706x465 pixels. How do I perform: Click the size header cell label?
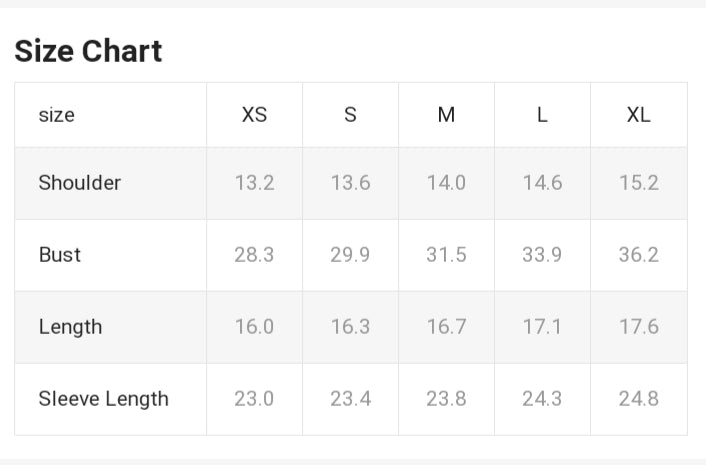[57, 115]
